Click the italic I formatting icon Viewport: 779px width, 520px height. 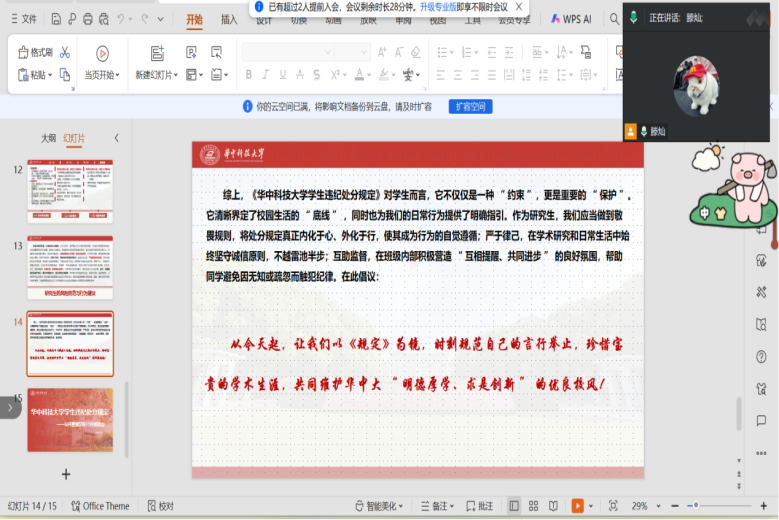pos(266,75)
